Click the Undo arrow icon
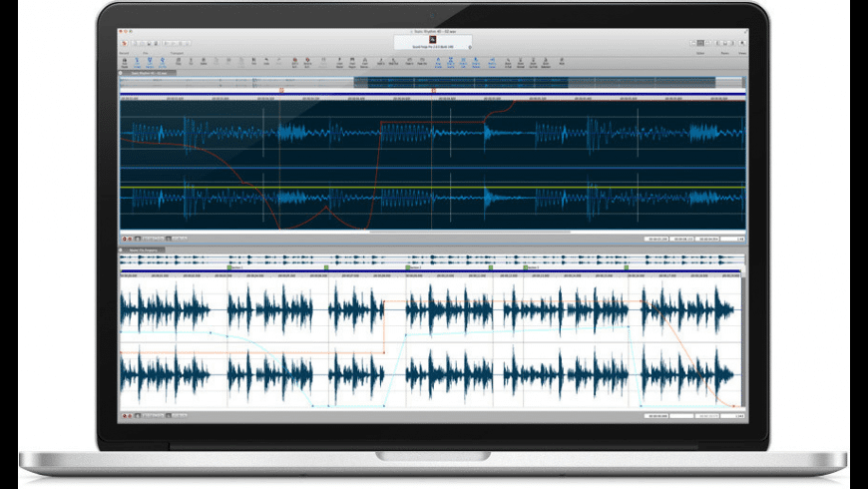Screen dimensions: 868x489 (266, 60)
